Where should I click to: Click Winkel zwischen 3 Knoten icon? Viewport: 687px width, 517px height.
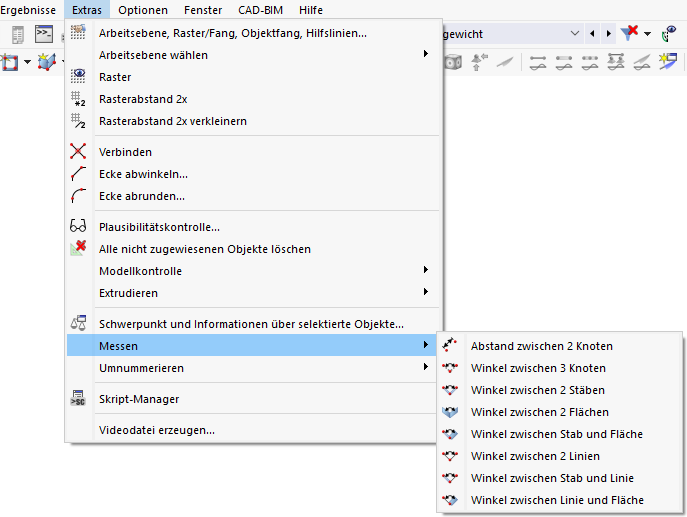click(450, 368)
